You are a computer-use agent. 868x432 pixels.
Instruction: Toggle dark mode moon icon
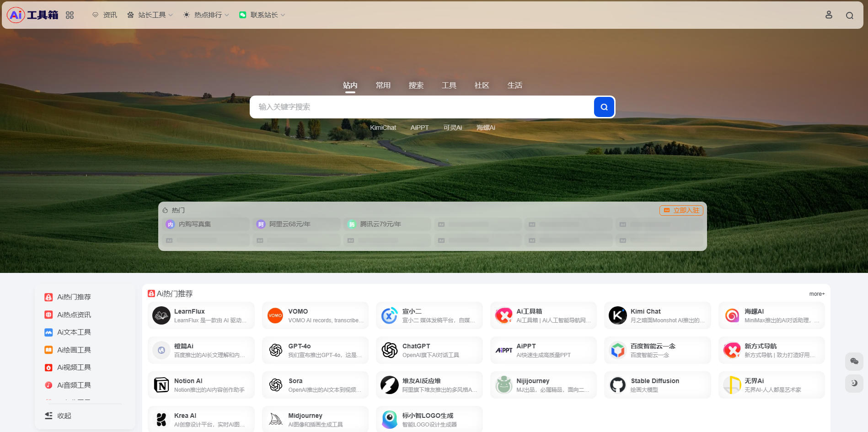point(854,383)
